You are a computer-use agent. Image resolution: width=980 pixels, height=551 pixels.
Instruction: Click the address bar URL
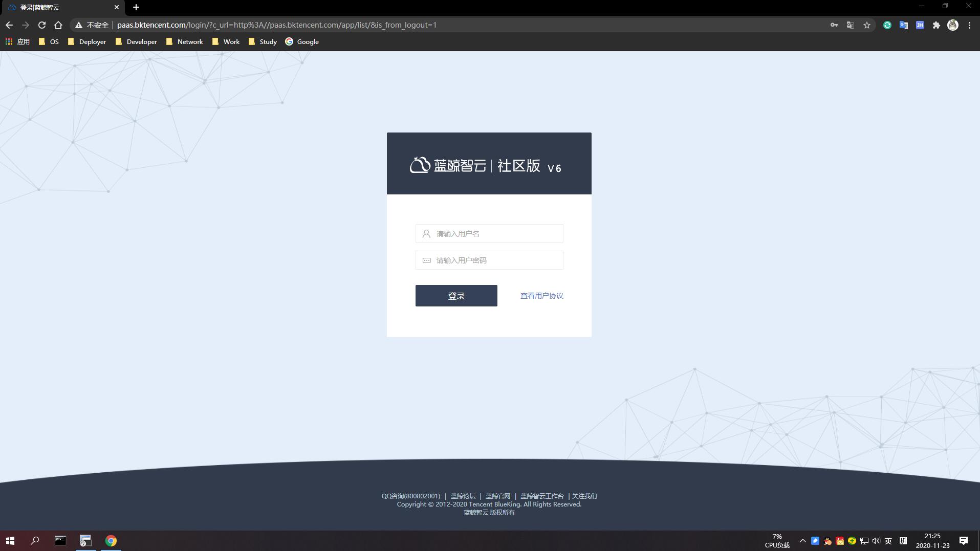pos(277,25)
